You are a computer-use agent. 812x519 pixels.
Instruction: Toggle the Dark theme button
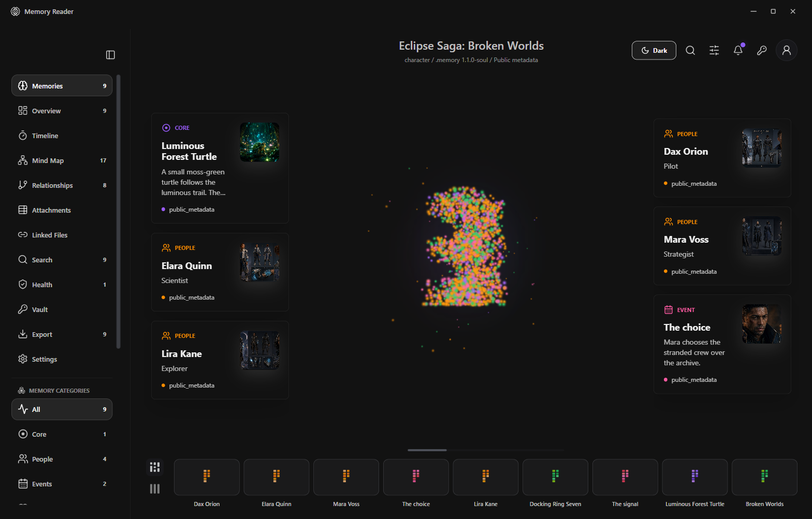pyautogui.click(x=654, y=50)
